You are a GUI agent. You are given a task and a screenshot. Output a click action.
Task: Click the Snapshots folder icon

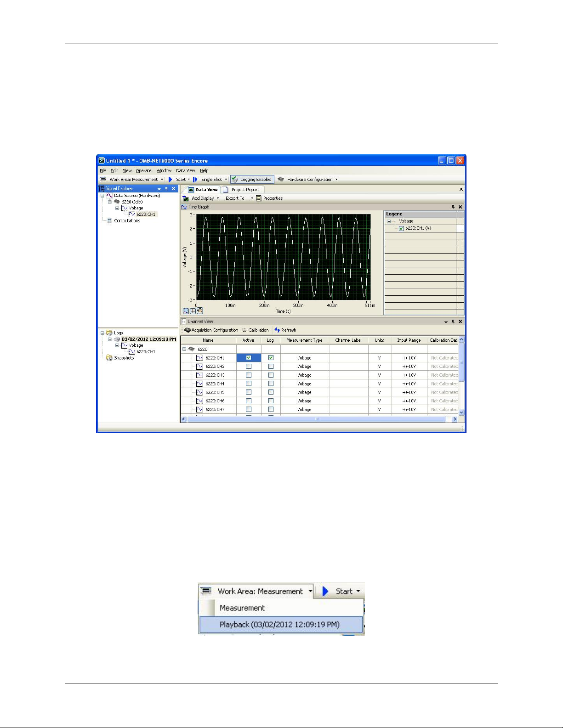109,358
